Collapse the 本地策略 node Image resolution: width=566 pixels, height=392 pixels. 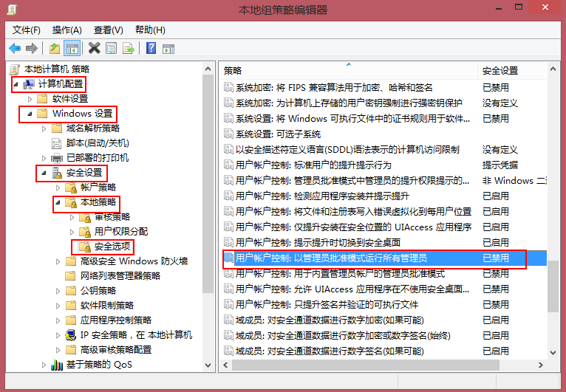[58, 203]
